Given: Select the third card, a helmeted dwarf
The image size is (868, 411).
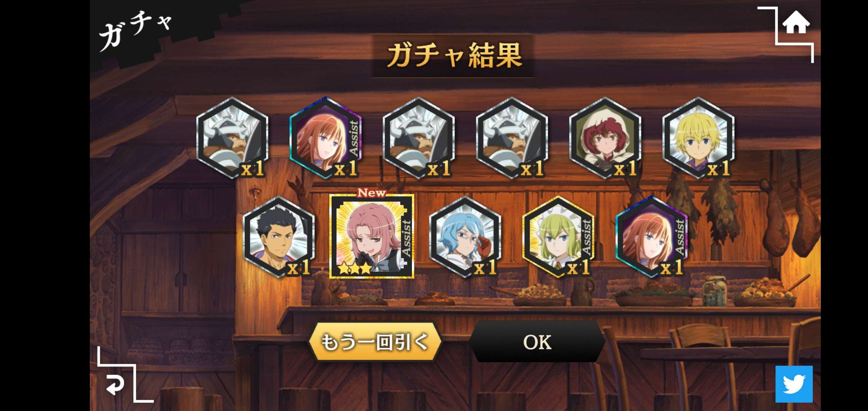Looking at the screenshot, I should point(419,138).
